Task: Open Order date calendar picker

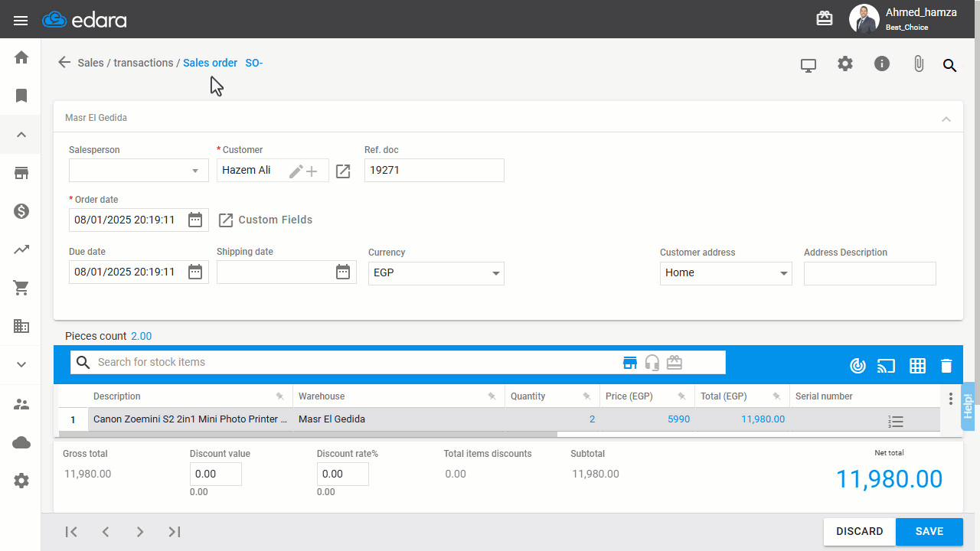Action: pos(195,220)
